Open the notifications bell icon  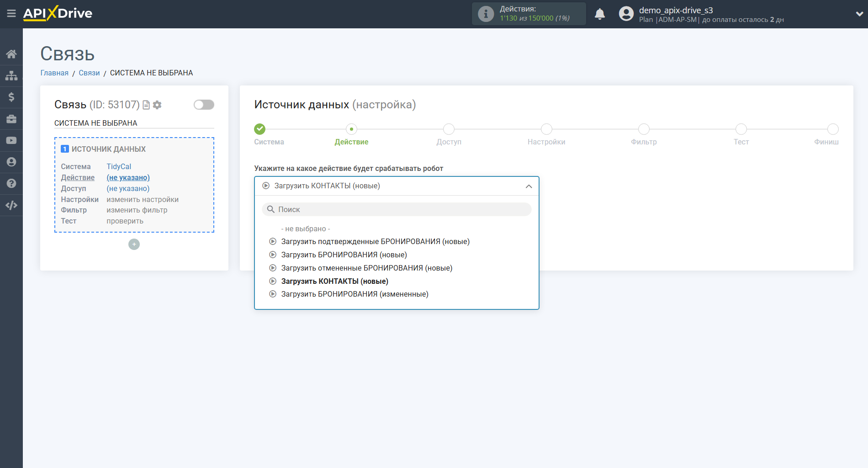click(599, 14)
